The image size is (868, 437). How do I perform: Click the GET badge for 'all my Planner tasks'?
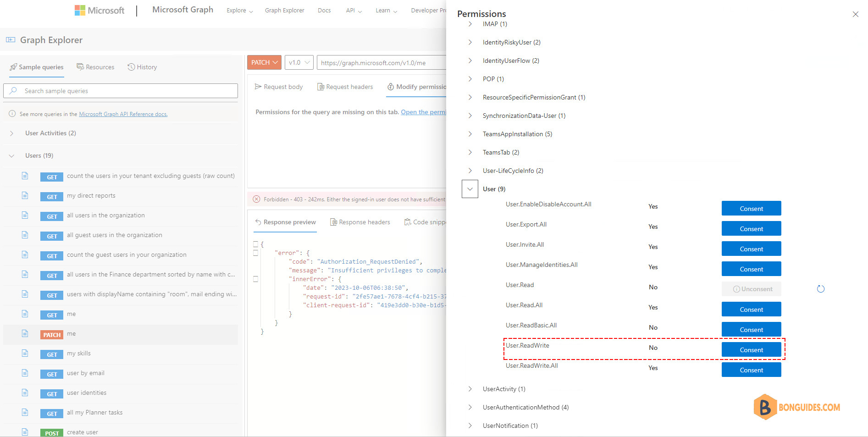52,414
